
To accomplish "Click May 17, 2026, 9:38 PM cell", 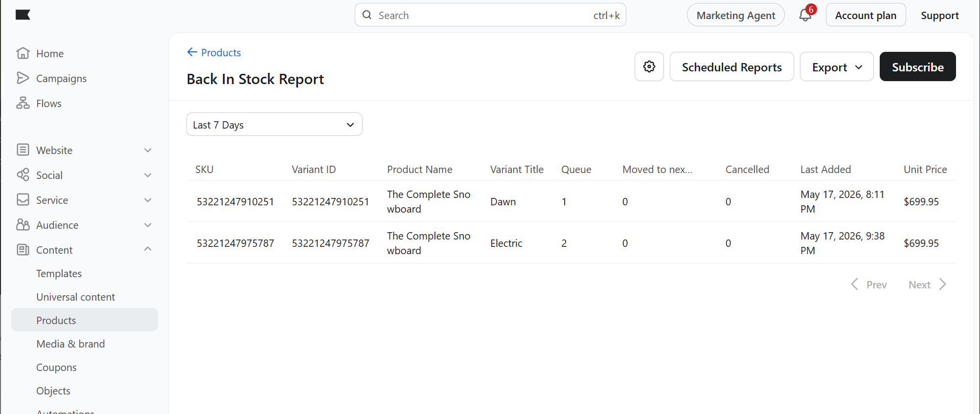I will 843,243.
